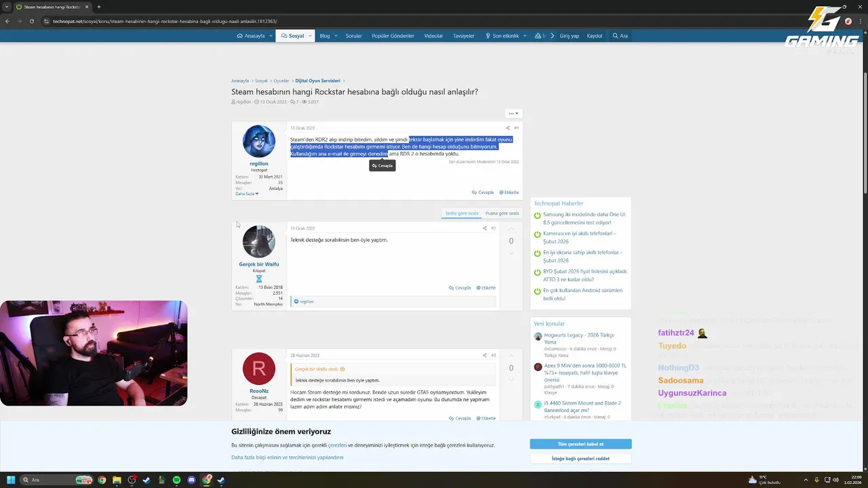Image resolution: width=868 pixels, height=488 pixels.
Task: Open Daha fazla bilgi edinin cookie link
Action: pyautogui.click(x=288, y=457)
